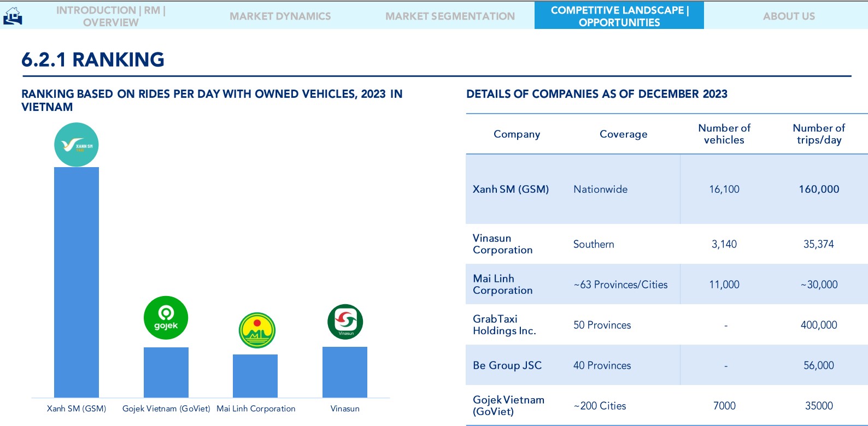Viewport: 868px width, 426px height.
Task: Click the home logo icon in top-left corner
Action: pos(13,16)
